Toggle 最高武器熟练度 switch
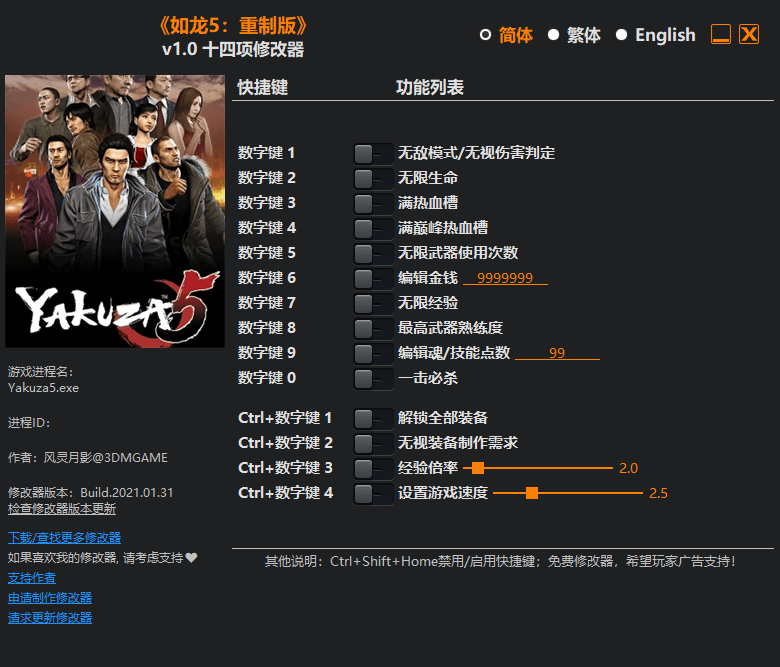Image resolution: width=780 pixels, height=667 pixels. pos(373,328)
